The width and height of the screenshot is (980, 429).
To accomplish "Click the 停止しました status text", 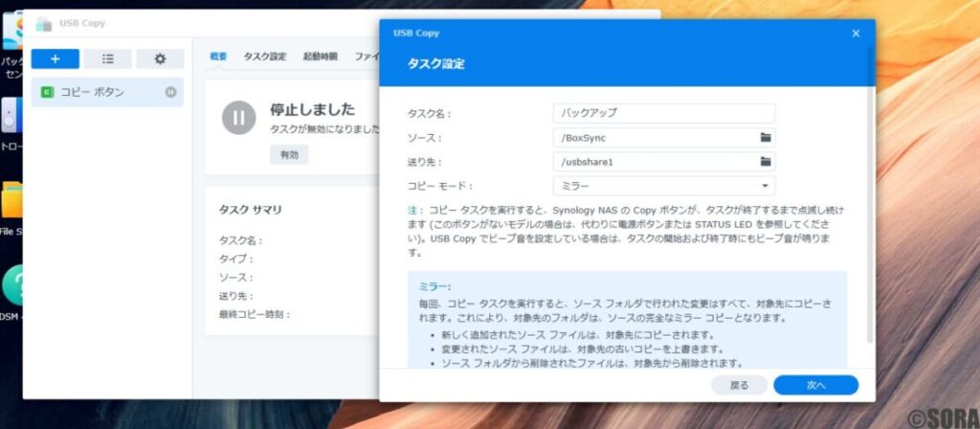I will (x=313, y=110).
